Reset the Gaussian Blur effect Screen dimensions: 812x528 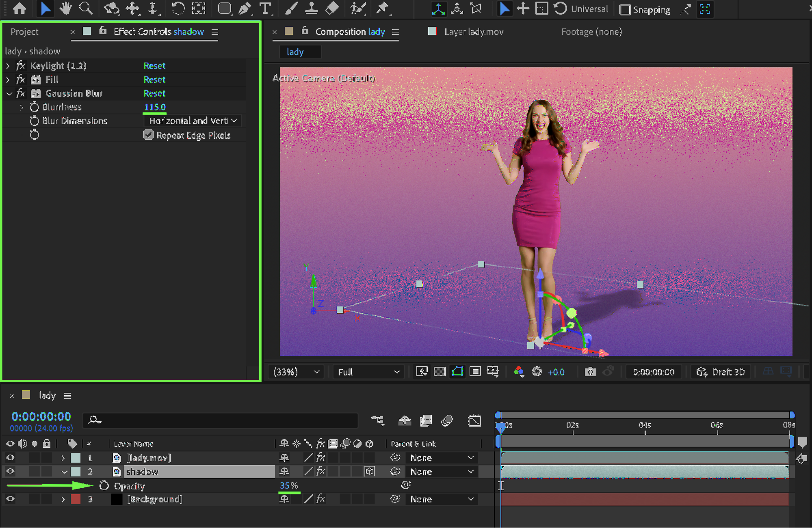tap(154, 93)
